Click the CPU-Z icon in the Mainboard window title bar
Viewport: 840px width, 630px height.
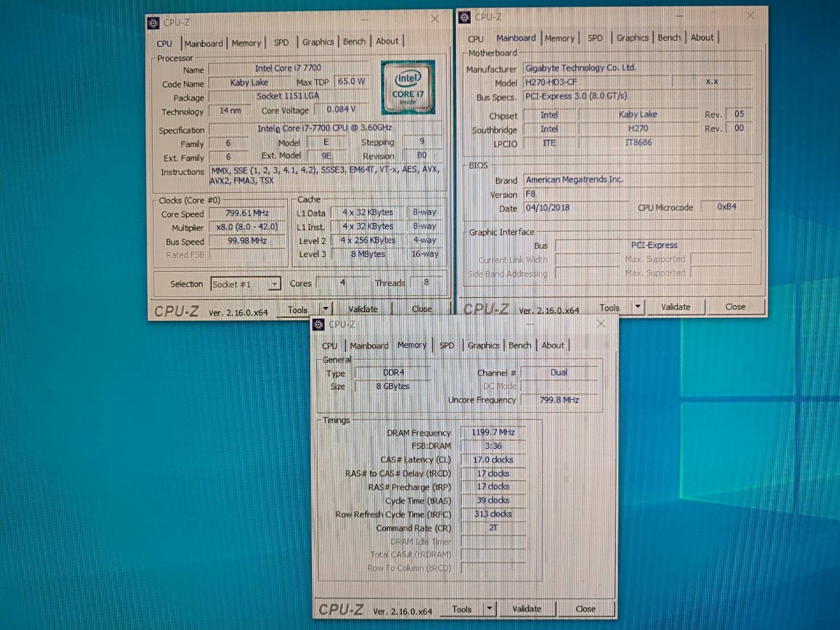[465, 17]
